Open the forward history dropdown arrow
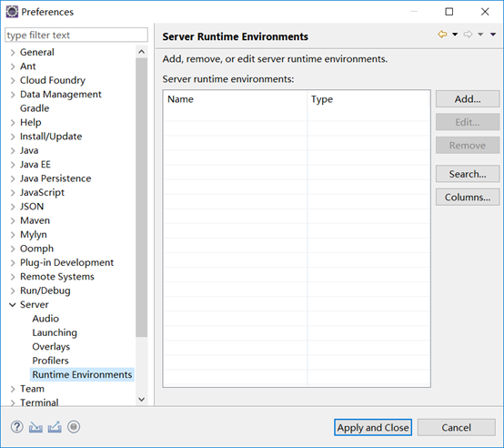Image resolution: width=504 pixels, height=448 pixels. [x=480, y=34]
